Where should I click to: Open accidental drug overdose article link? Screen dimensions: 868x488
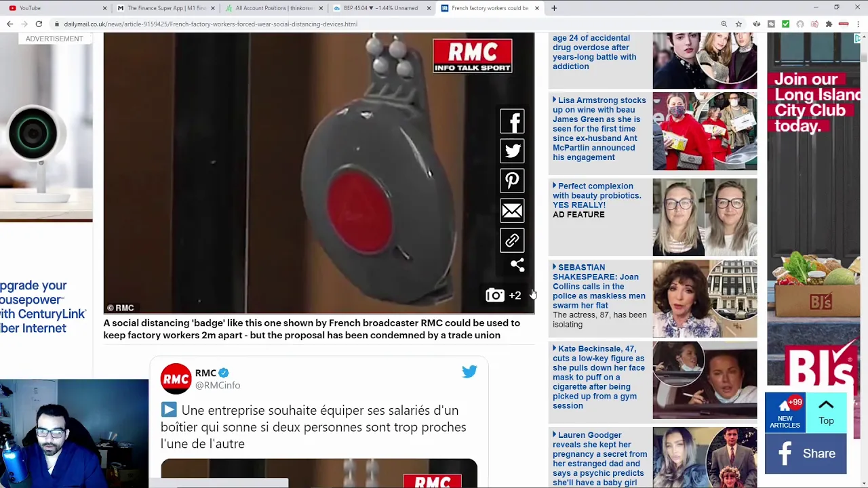coord(595,52)
